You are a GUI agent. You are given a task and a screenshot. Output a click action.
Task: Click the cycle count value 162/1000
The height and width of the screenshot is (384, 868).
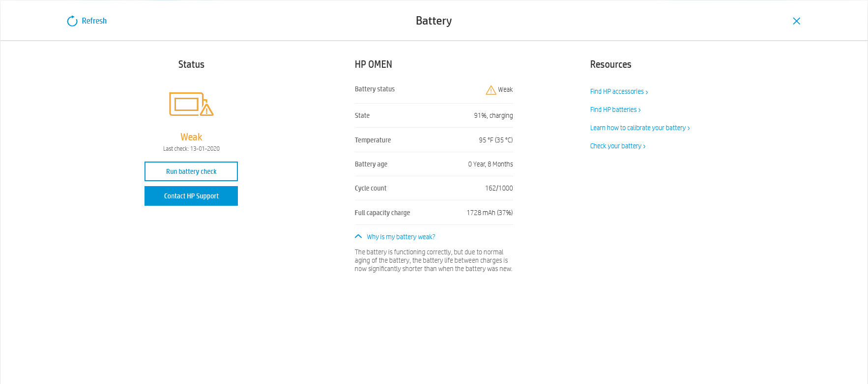click(499, 188)
